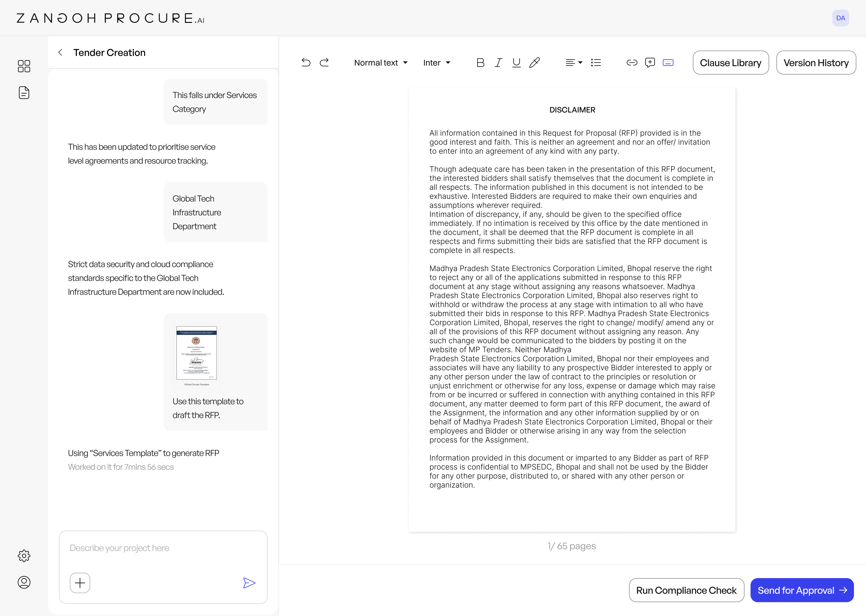Click 'This falls under Services Category' message
The width and height of the screenshot is (866, 616).
click(215, 102)
